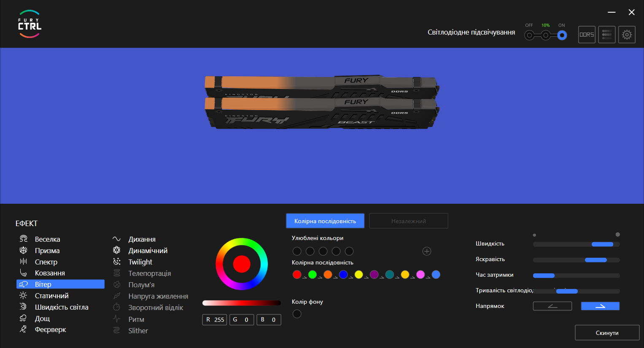Pick the Динамічний effect icon

tap(117, 250)
